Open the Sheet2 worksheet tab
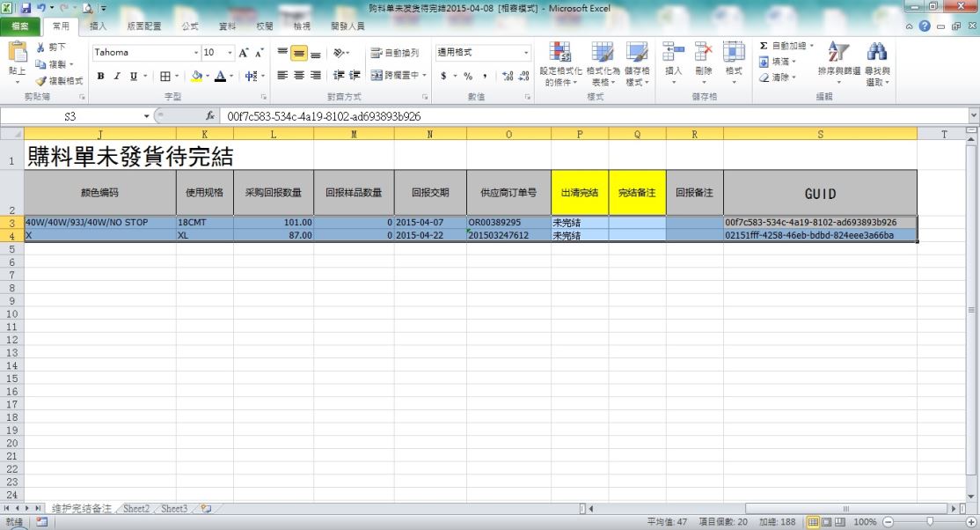 135,509
